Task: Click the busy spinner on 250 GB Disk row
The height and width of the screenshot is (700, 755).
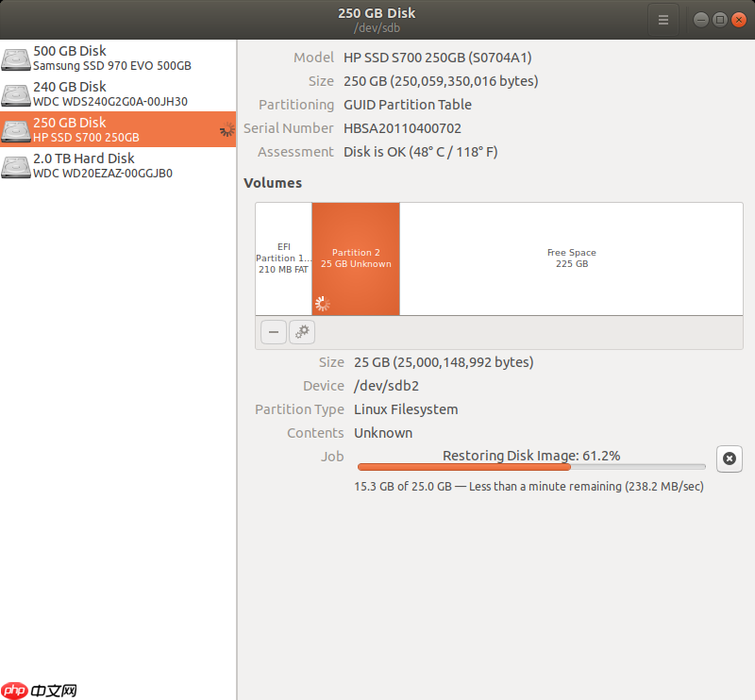Action: 226,129
